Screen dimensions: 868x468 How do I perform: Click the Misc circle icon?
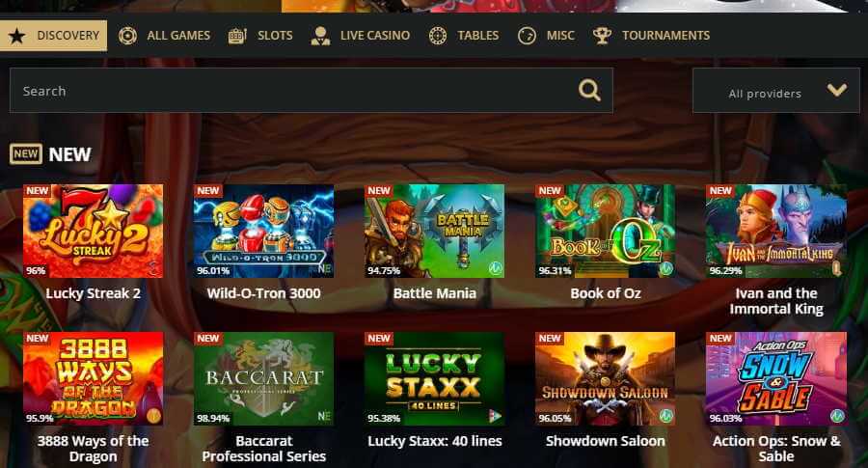pyautogui.click(x=527, y=36)
